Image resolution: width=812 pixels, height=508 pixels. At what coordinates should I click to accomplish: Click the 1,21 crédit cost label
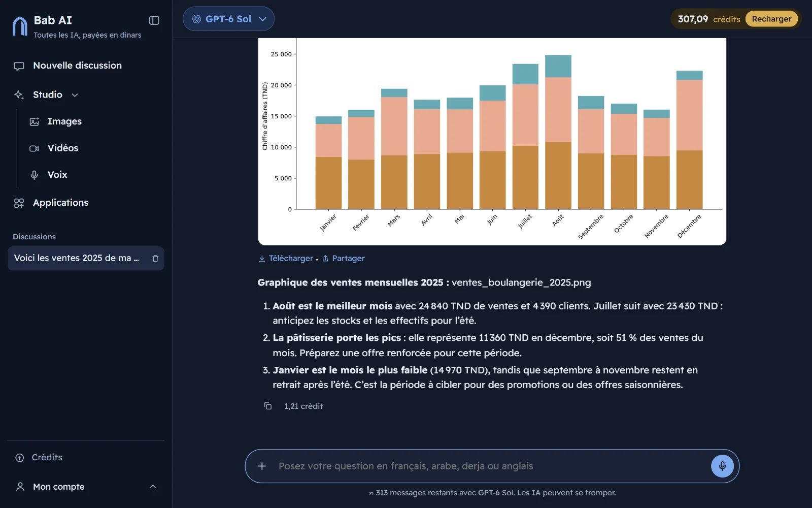(303, 406)
